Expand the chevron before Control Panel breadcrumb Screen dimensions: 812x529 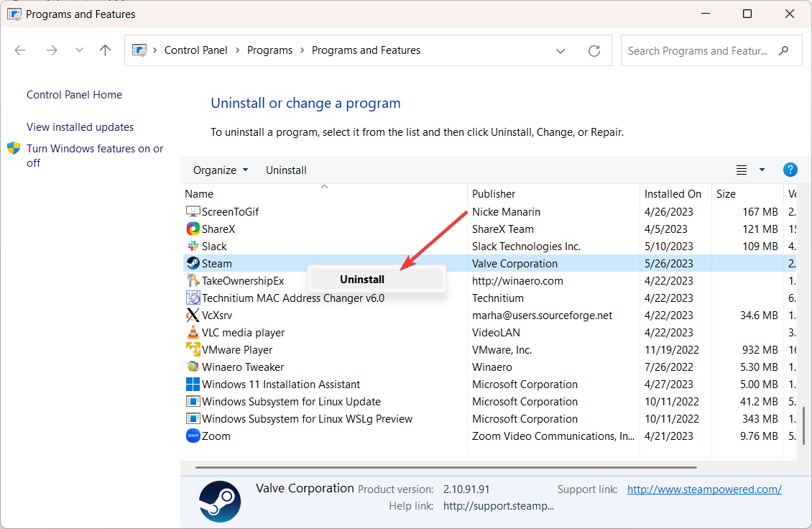pyautogui.click(x=154, y=50)
